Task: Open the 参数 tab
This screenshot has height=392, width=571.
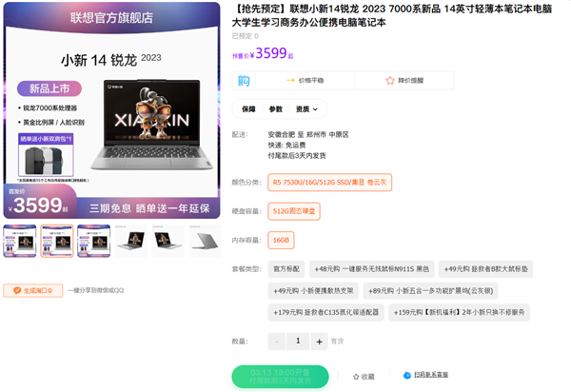Action: (x=276, y=109)
